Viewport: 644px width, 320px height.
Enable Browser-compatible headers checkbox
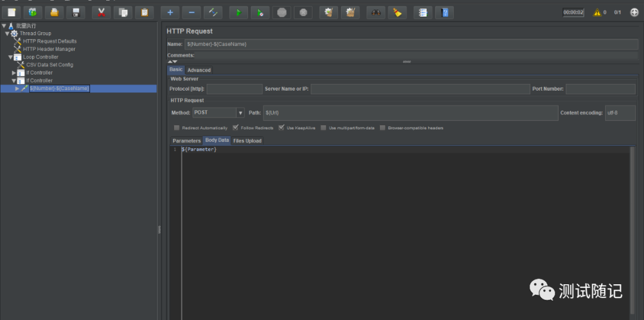click(x=382, y=128)
